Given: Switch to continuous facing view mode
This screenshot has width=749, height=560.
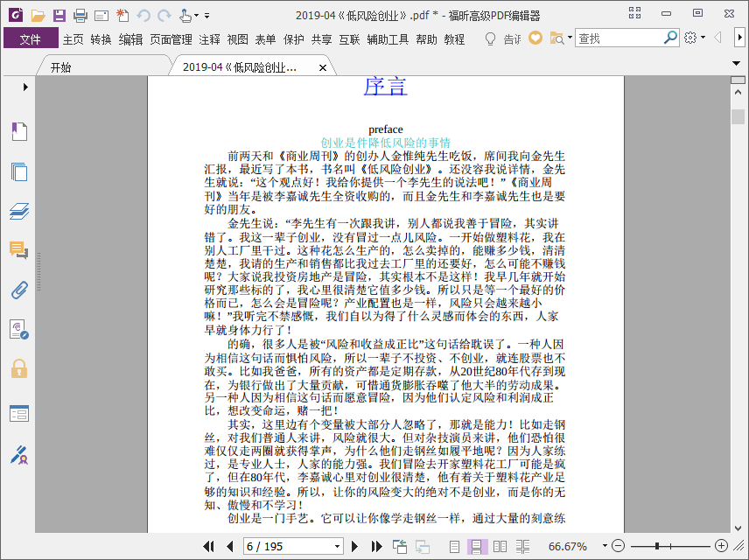Looking at the screenshot, I should 522,546.
